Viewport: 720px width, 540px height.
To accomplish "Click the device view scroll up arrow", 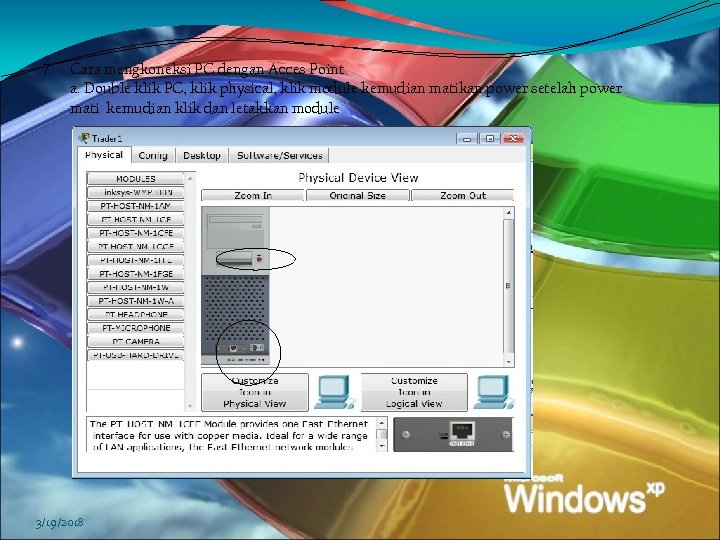I will [508, 213].
